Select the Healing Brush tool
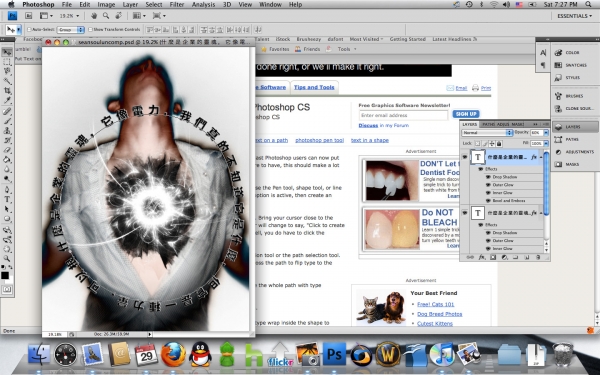 tap(7, 111)
